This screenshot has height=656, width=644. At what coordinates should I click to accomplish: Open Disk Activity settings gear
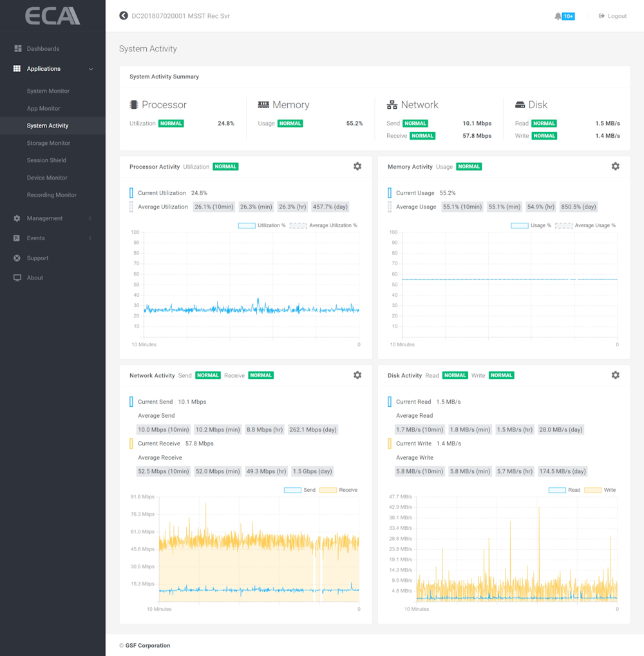point(615,375)
